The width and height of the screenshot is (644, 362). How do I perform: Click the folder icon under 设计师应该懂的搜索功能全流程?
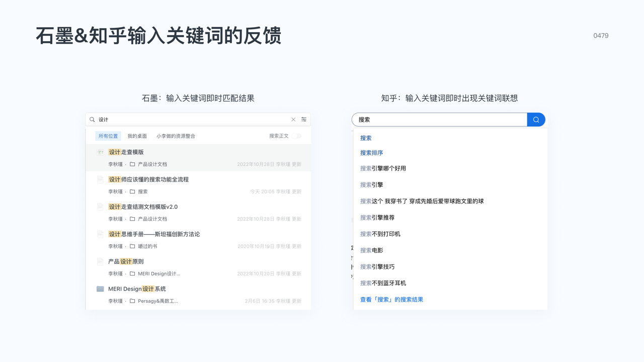point(132,192)
